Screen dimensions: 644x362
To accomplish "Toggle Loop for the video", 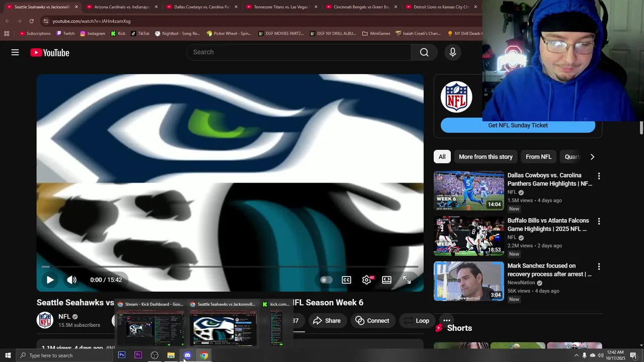I will [x=417, y=321].
